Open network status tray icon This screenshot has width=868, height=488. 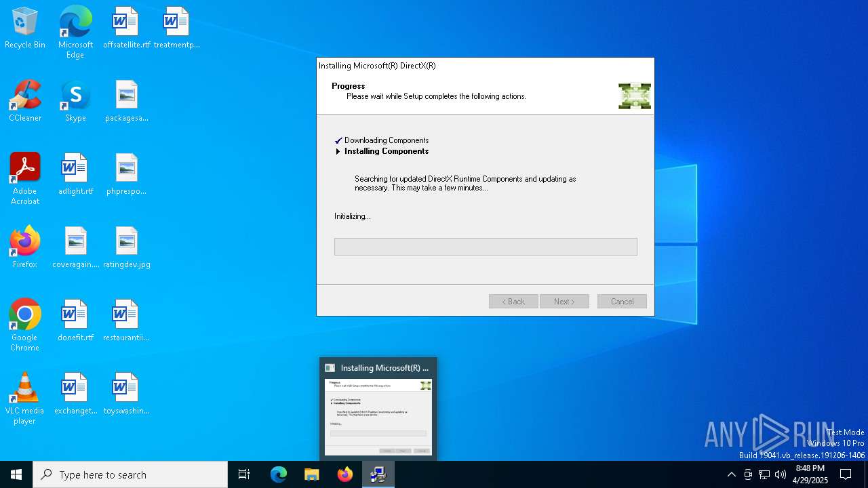click(764, 474)
